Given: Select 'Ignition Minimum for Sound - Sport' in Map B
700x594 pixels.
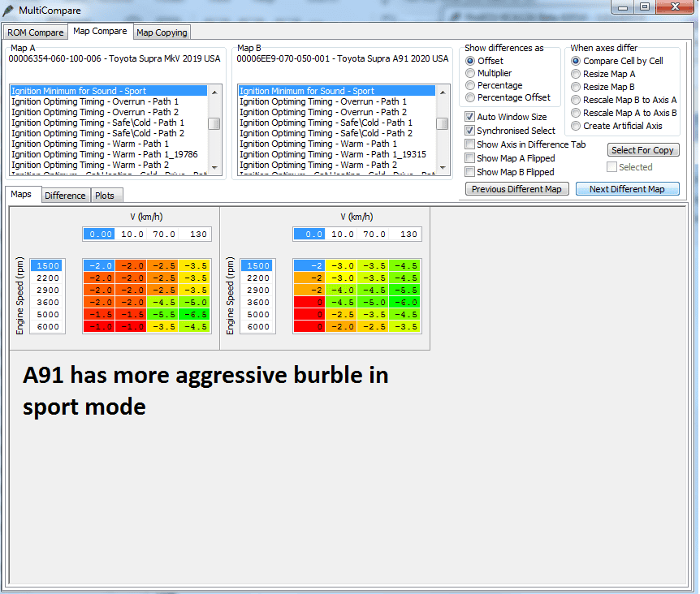Looking at the screenshot, I should tap(337, 91).
